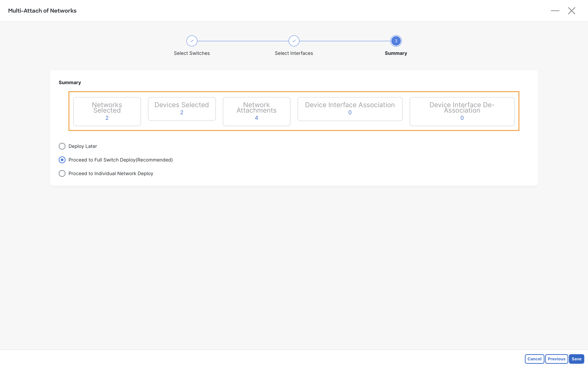
Task: Save the multi-attach configuration
Action: tap(576, 359)
